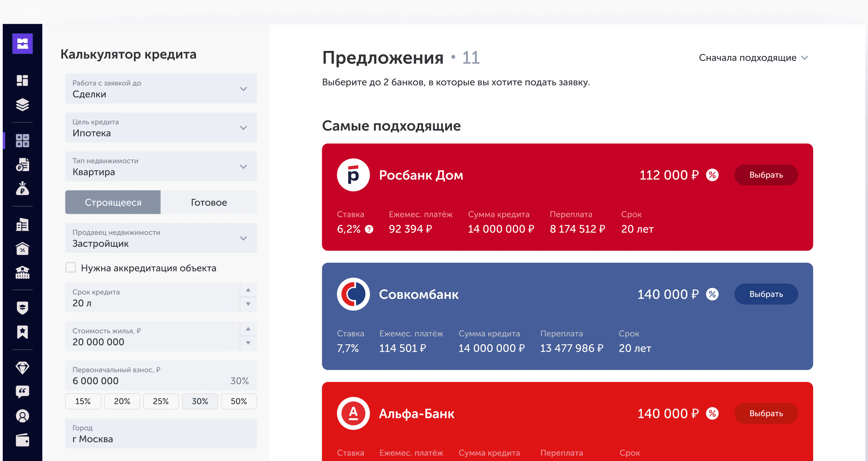Increase Срок кредита with up arrow
Image resolution: width=868 pixels, height=461 pixels.
(x=248, y=290)
